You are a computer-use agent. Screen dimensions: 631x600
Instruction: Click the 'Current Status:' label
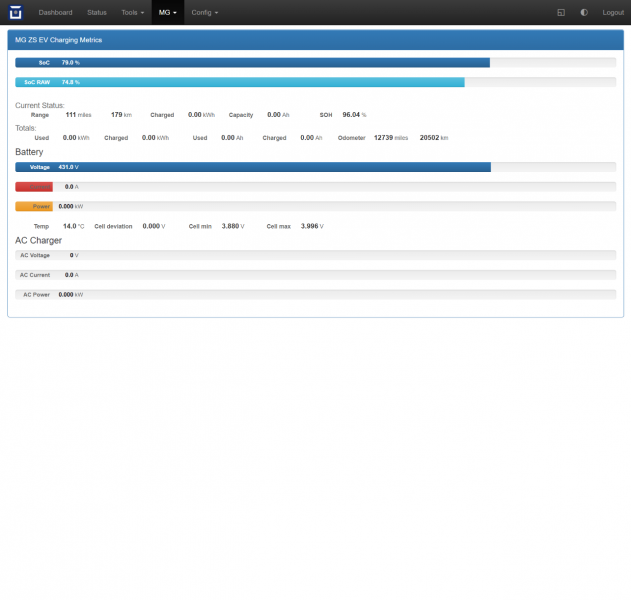39,105
